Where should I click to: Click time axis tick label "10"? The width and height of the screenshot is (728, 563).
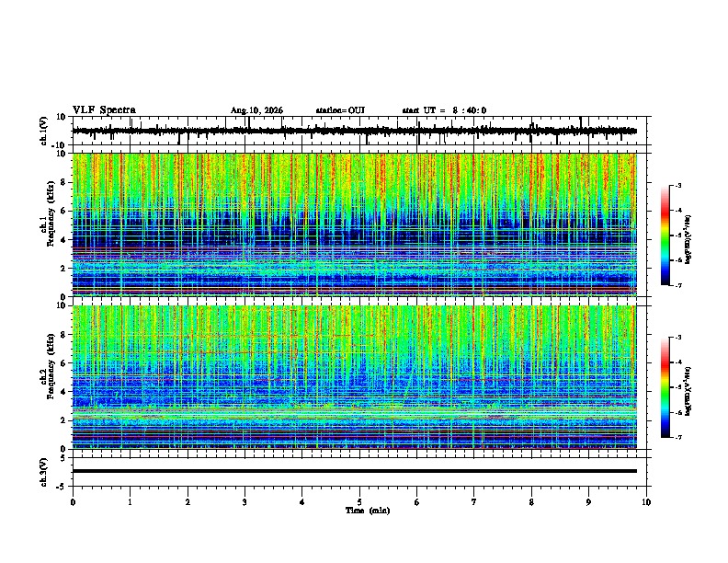tap(646, 502)
